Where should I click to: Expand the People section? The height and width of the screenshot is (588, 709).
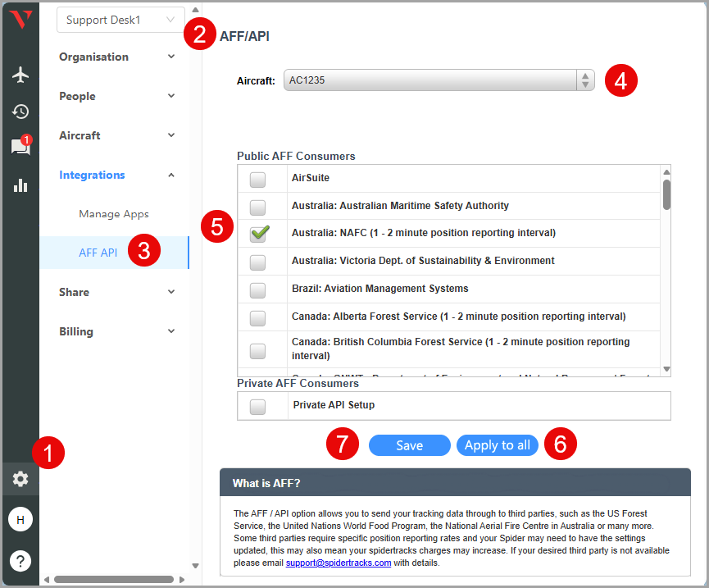117,96
